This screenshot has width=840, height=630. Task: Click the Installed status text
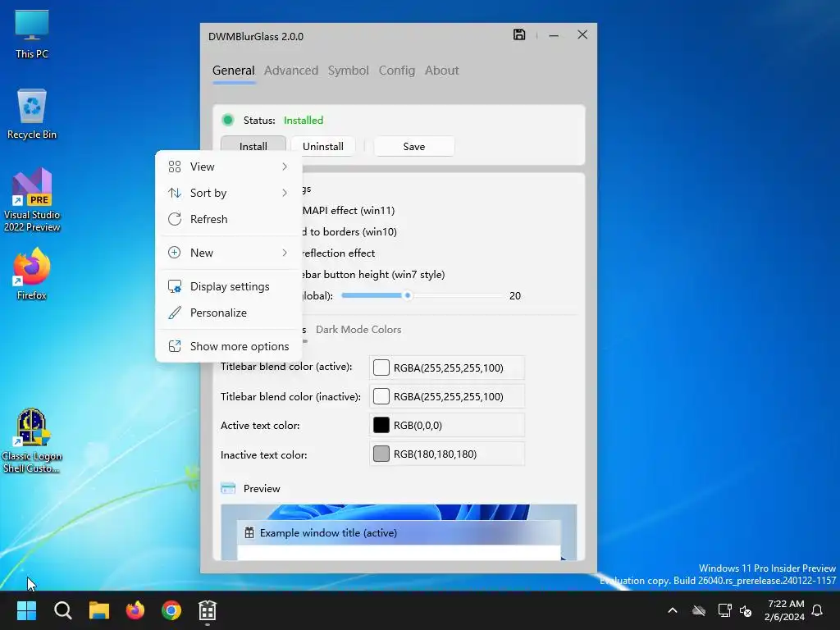coord(304,120)
